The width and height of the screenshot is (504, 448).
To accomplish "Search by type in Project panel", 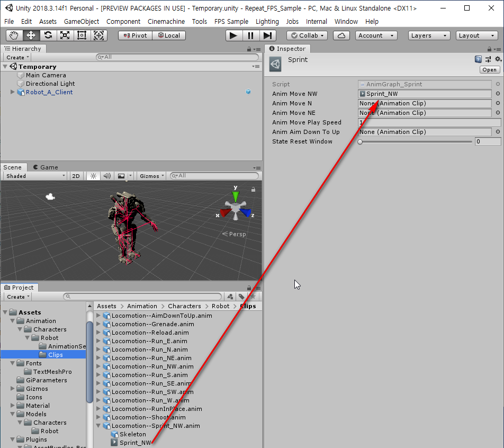I will pyautogui.click(x=230, y=297).
